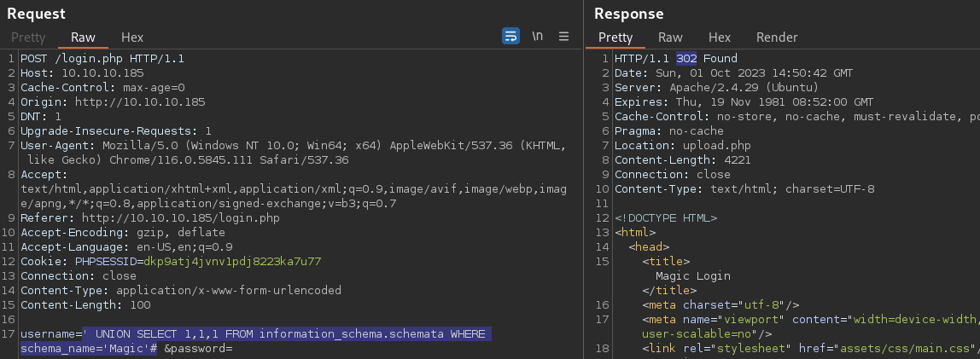980x359 pixels.
Task: Open the Request panel hamburger menu
Action: (563, 36)
